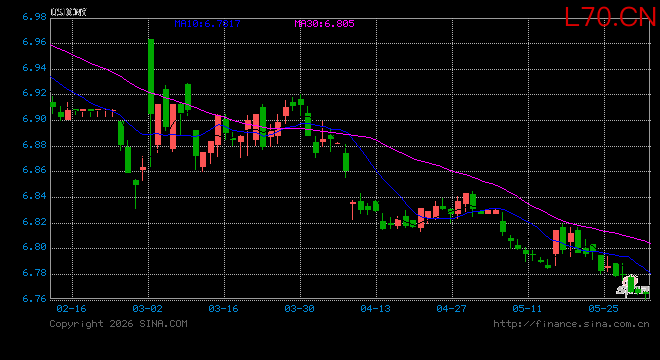This screenshot has width=660, height=360.
Task: Click the MA30:6.805 indicator label
Action: pyautogui.click(x=324, y=24)
